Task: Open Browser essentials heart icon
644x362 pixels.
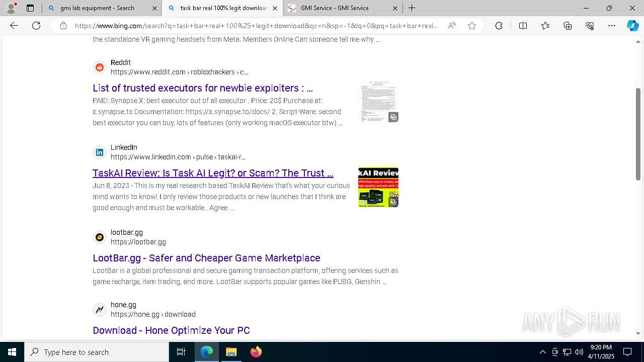Action: pyautogui.click(x=590, y=26)
